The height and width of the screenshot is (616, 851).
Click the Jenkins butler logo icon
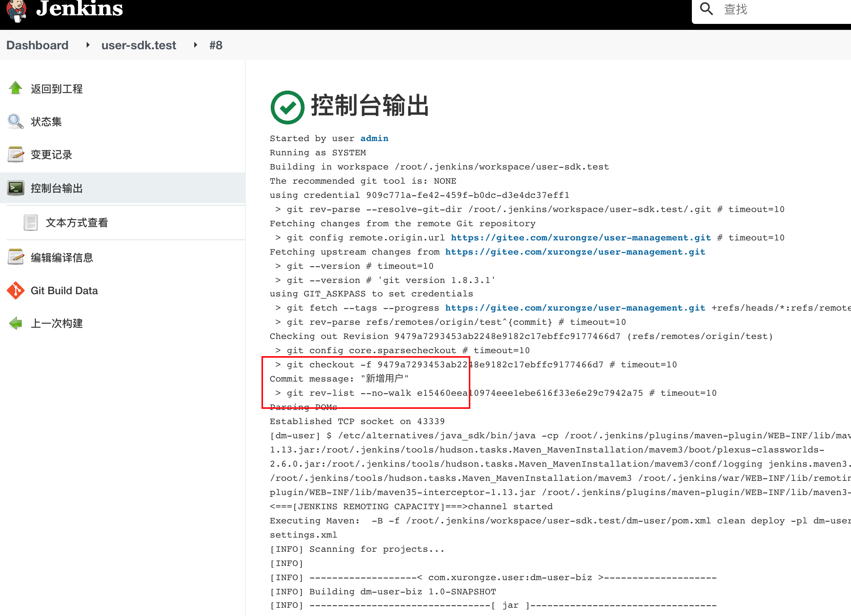[16, 10]
